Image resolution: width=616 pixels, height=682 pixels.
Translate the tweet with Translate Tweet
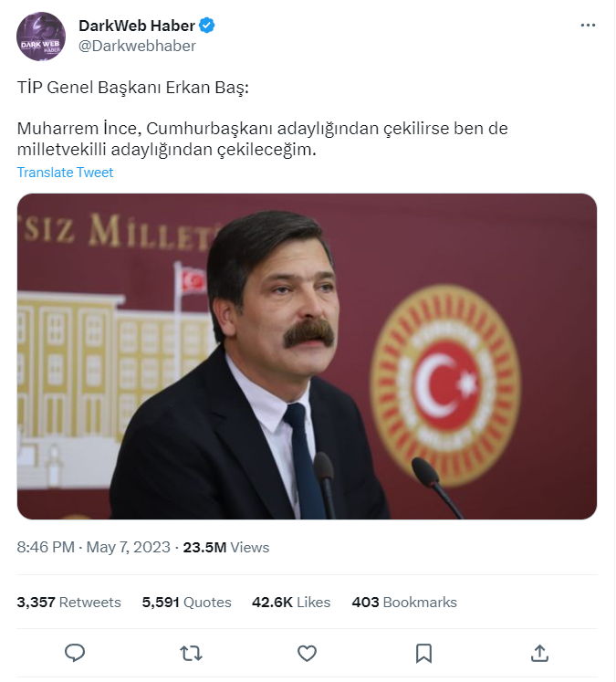[65, 173]
